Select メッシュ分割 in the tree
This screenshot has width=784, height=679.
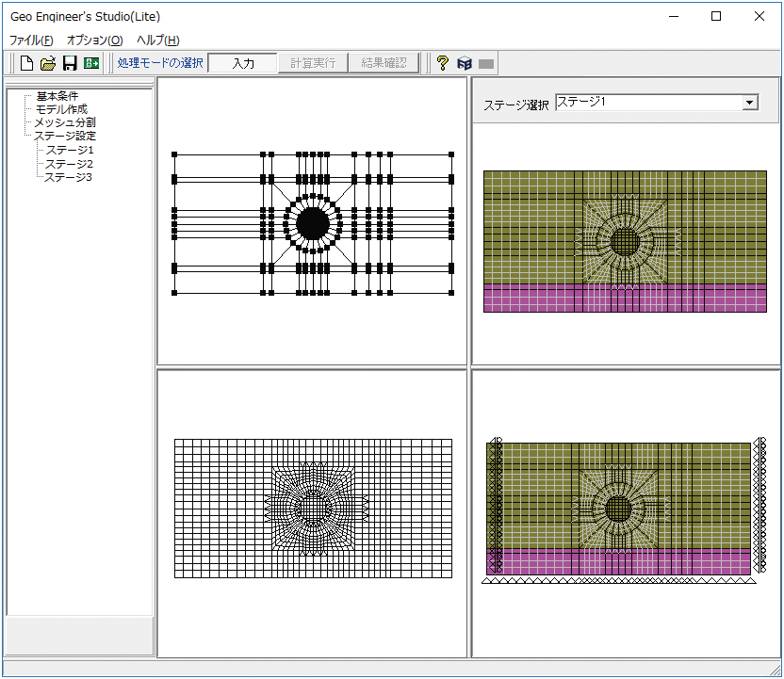pyautogui.click(x=65, y=122)
